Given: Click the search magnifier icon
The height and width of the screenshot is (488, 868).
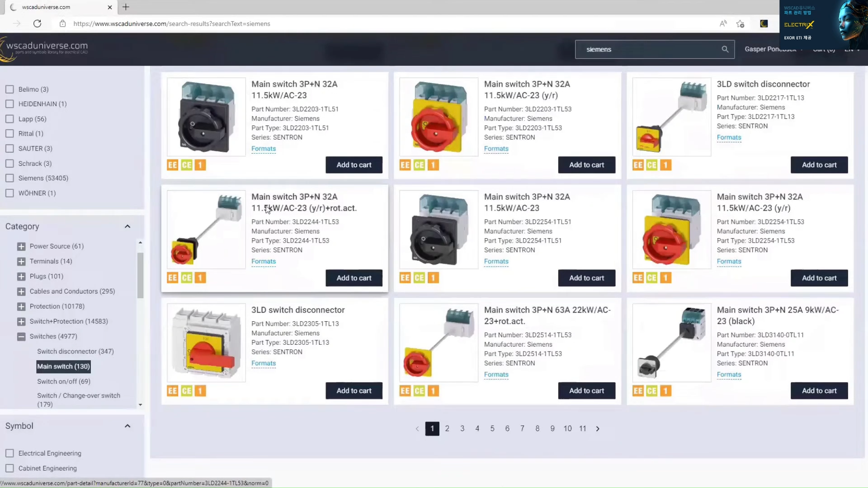Looking at the screenshot, I should [x=725, y=49].
